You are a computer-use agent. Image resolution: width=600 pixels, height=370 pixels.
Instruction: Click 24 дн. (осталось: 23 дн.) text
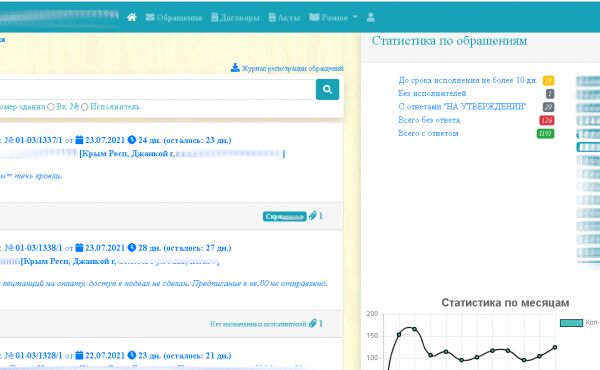[185, 140]
